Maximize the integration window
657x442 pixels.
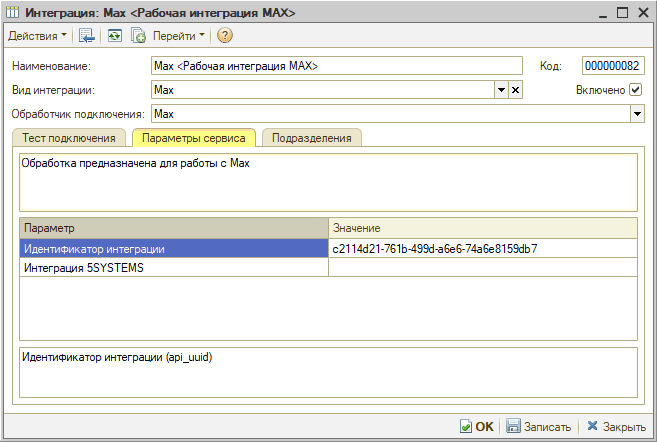(x=621, y=12)
